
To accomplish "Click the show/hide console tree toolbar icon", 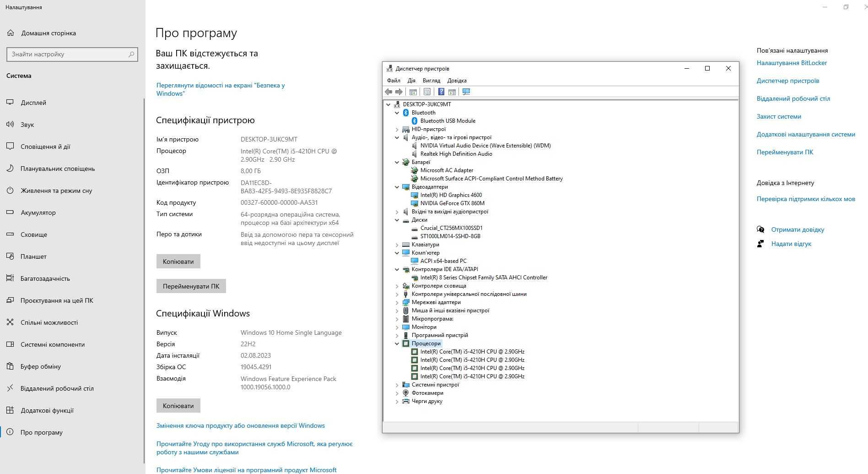I will pos(413,92).
